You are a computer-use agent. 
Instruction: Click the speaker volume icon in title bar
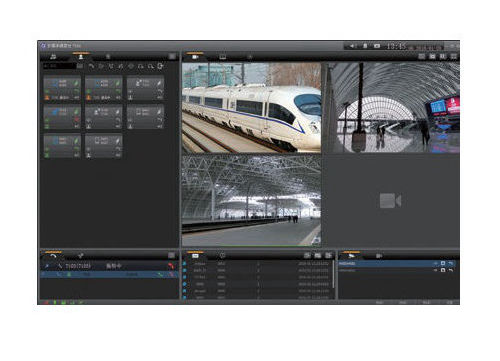[352, 46]
